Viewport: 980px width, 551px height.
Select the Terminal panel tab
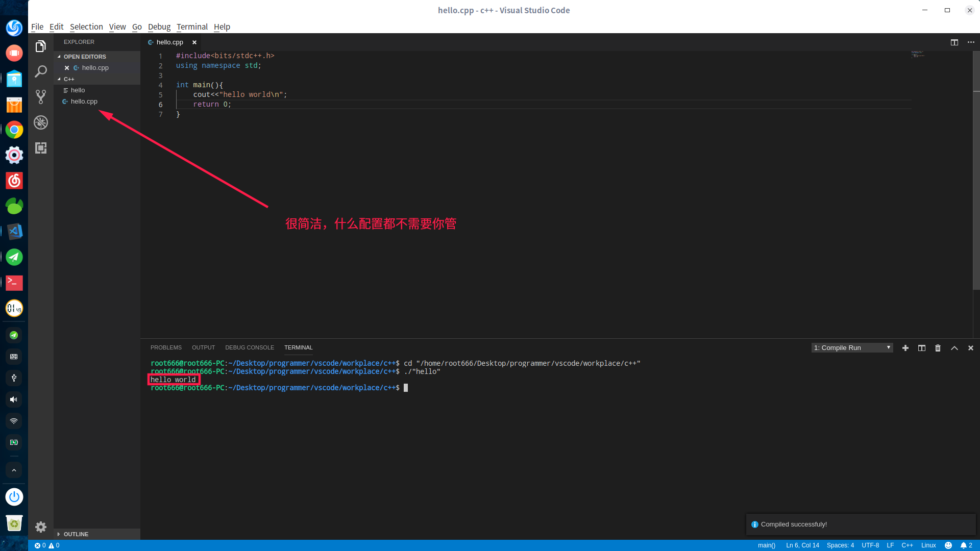pyautogui.click(x=298, y=347)
